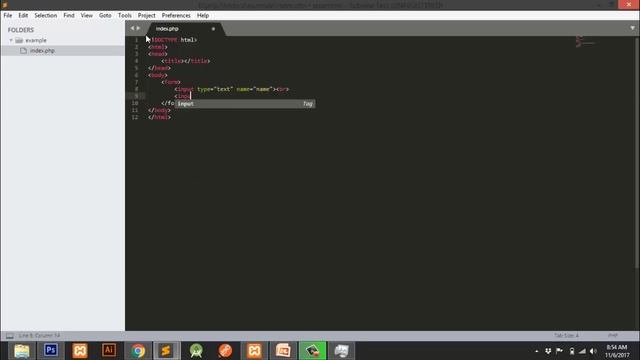Click the Line 9, Column 14 status text
The width and height of the screenshot is (640, 360).
[39, 336]
